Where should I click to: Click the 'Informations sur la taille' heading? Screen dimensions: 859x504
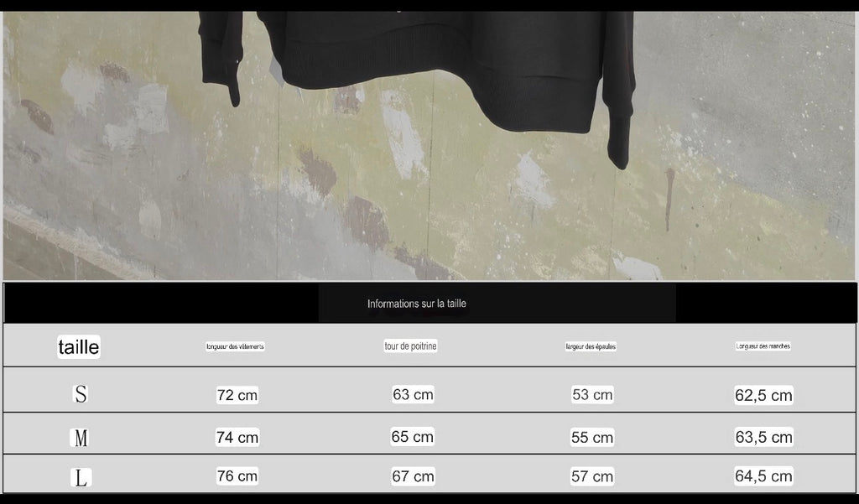tap(417, 304)
